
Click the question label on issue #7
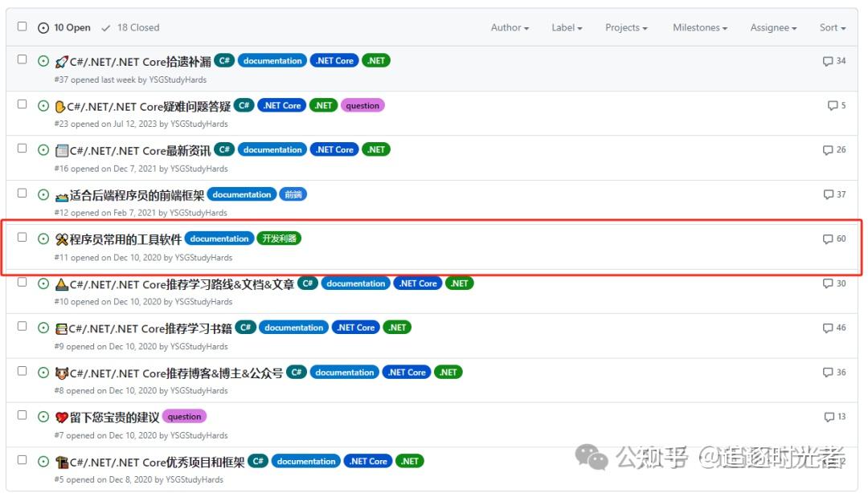tap(184, 417)
